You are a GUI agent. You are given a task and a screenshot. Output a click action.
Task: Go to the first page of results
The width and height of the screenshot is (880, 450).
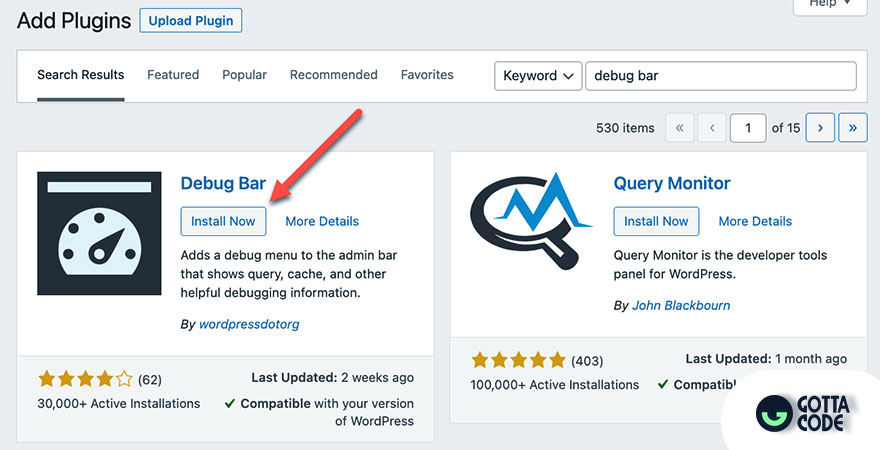coord(680,128)
